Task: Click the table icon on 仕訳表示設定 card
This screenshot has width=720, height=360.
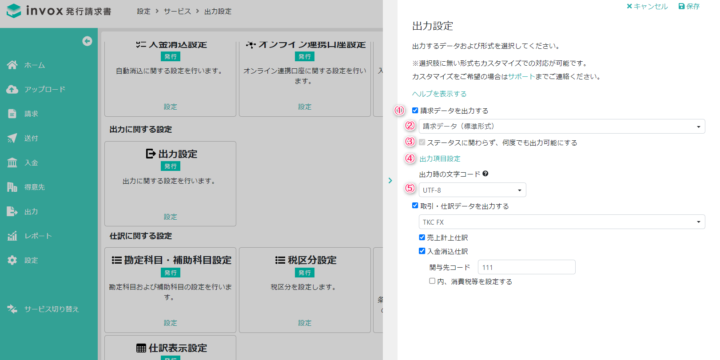Action: [x=141, y=348]
